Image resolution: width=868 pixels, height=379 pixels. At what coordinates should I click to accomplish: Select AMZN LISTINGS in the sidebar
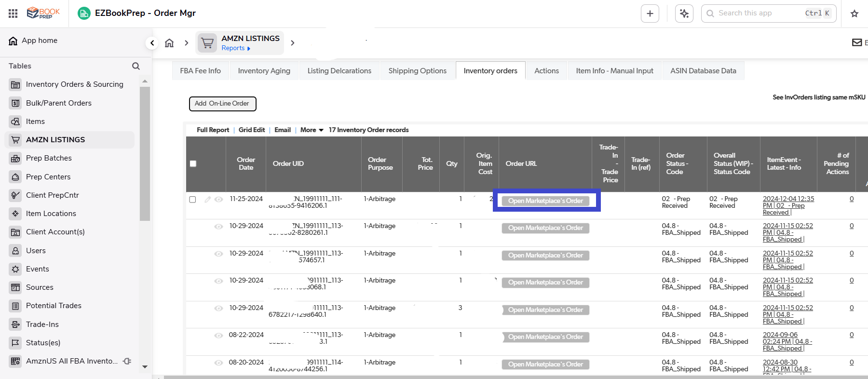[x=70, y=140]
